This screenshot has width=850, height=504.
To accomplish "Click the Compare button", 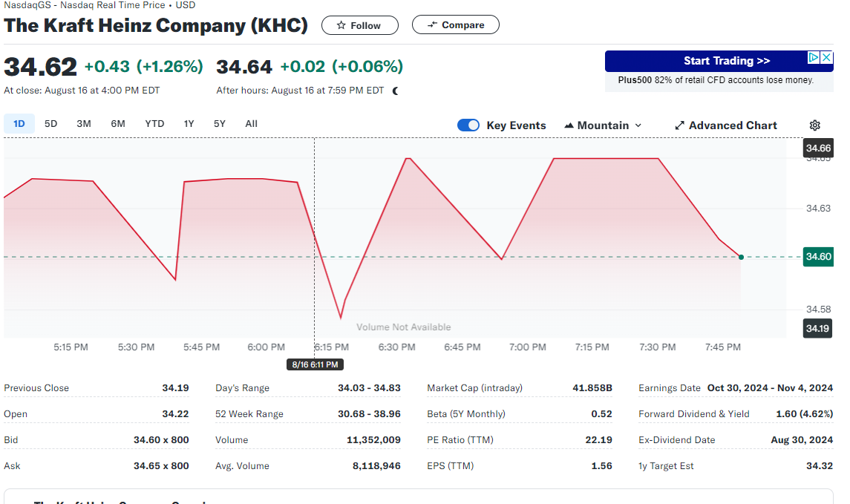I will pos(455,25).
